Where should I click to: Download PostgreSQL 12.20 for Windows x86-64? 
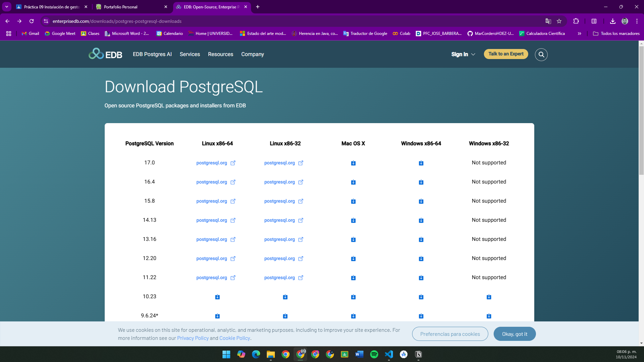click(421, 259)
